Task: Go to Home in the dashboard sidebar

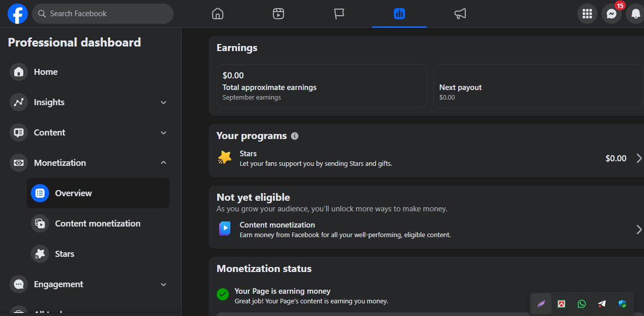Action: coord(90,72)
